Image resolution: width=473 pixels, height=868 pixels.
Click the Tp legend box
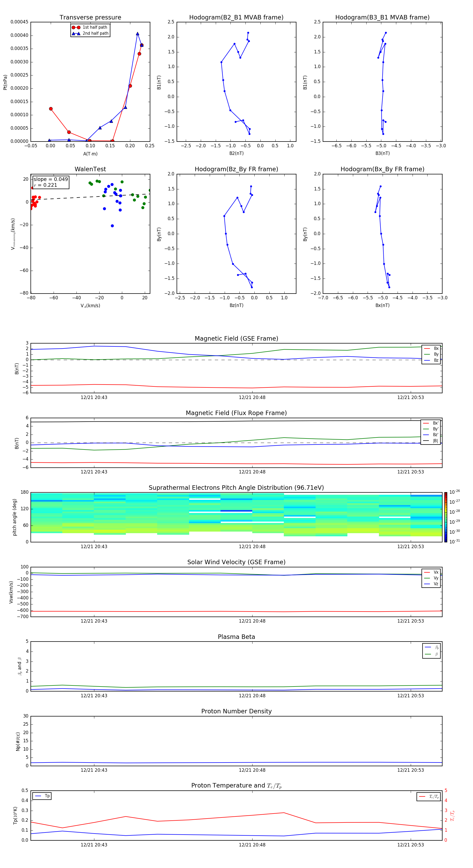(42, 796)
